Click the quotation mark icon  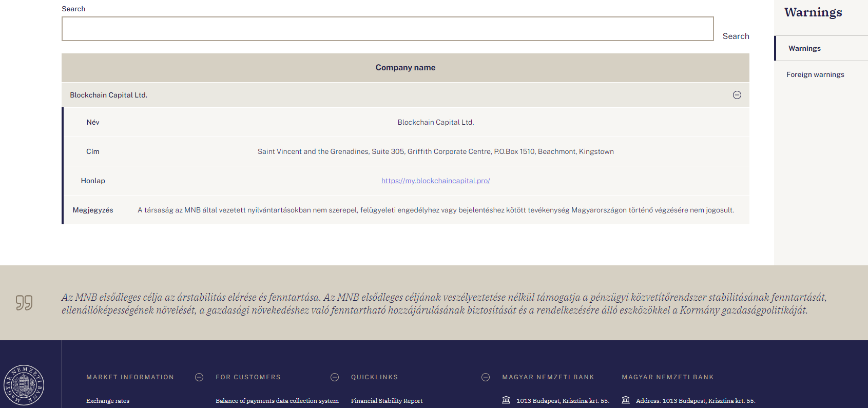(24, 303)
